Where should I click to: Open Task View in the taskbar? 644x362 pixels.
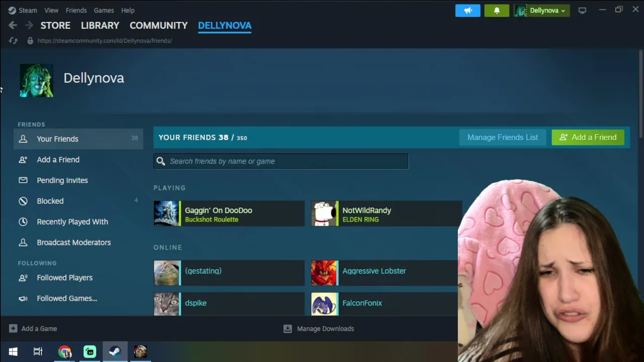(38, 351)
